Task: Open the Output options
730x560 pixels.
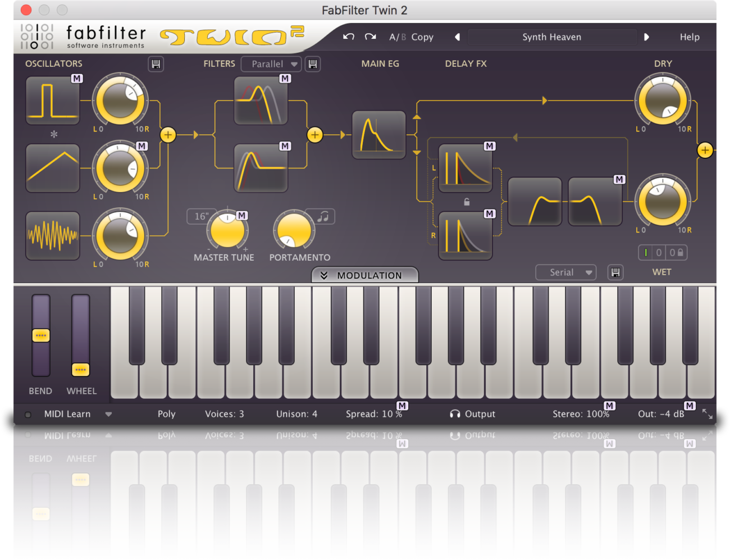Action: pyautogui.click(x=472, y=414)
